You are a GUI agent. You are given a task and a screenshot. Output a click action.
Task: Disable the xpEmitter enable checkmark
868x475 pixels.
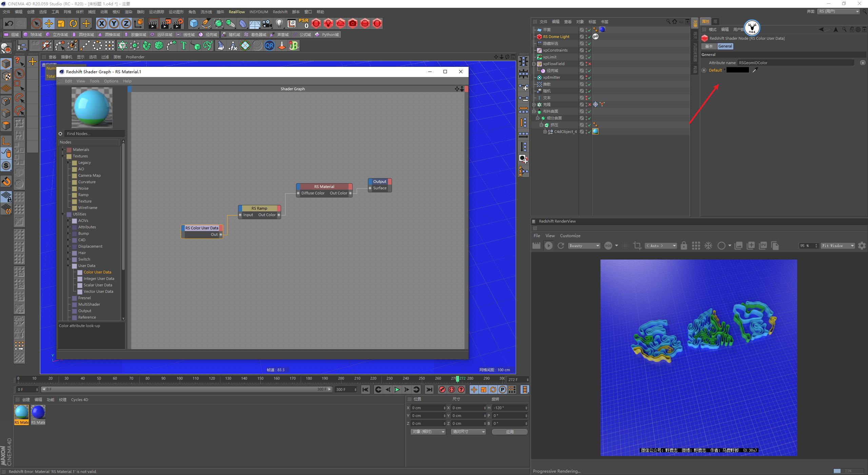(589, 77)
